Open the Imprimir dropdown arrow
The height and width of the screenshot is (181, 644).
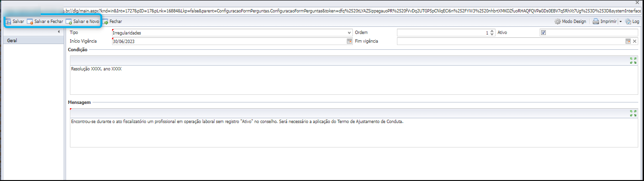(x=621, y=22)
